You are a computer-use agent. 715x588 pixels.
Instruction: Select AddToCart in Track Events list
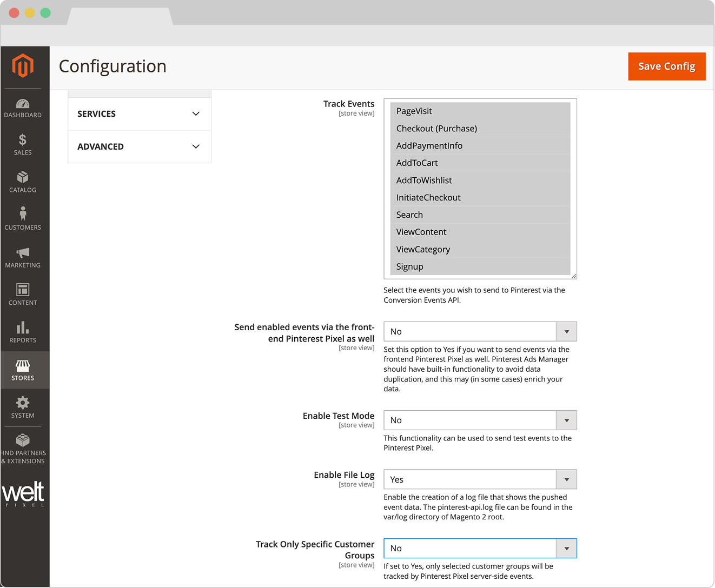point(417,163)
